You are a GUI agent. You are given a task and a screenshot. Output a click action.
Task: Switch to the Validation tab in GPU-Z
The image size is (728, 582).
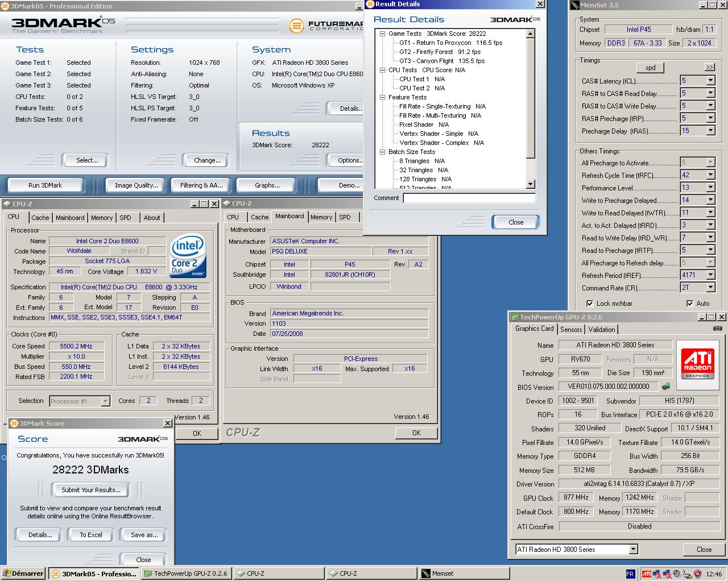(x=602, y=329)
